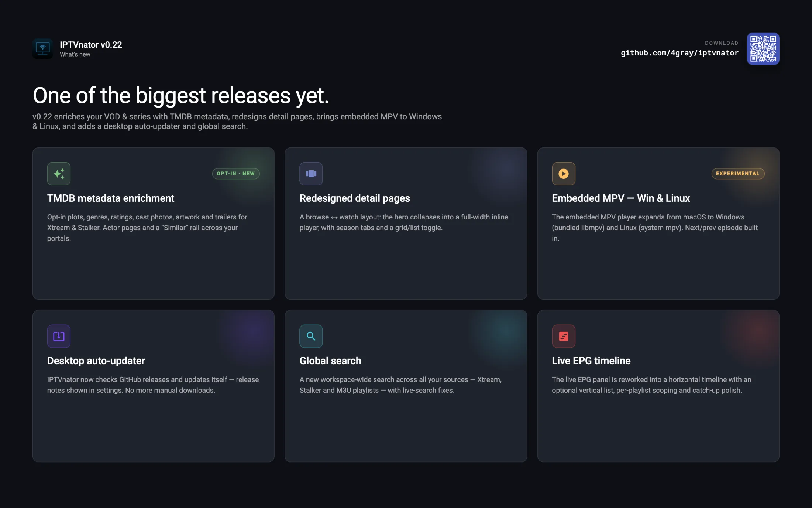Click the 'A browse ↔ watch layout' description
Viewport: 812px width, 508px height.
pyautogui.click(x=404, y=222)
